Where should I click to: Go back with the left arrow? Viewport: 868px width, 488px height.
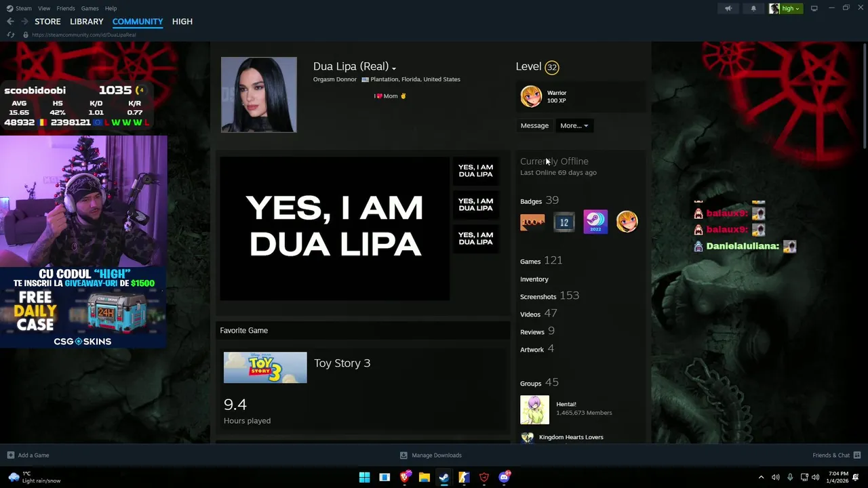click(x=10, y=22)
